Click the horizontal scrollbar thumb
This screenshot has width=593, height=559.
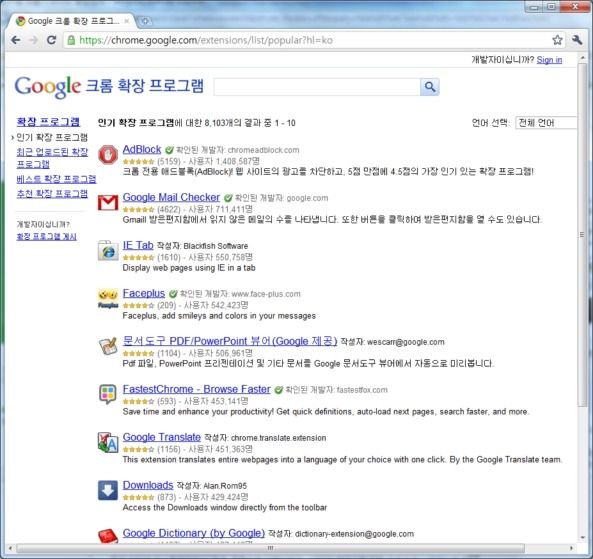coord(270,548)
